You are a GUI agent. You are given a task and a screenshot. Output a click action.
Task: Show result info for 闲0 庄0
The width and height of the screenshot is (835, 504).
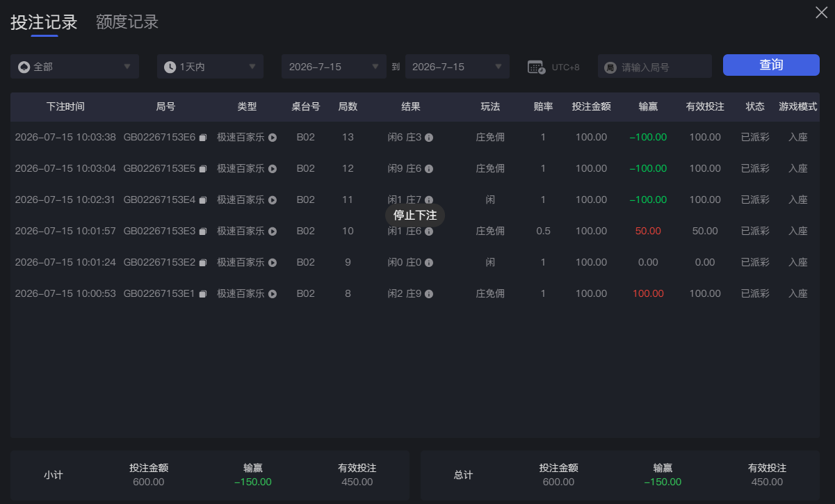[x=429, y=263]
